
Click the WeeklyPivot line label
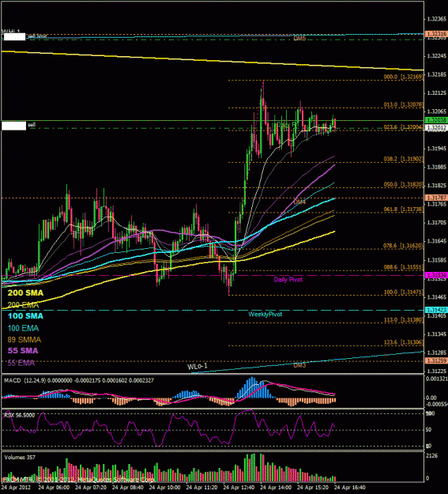click(x=265, y=314)
